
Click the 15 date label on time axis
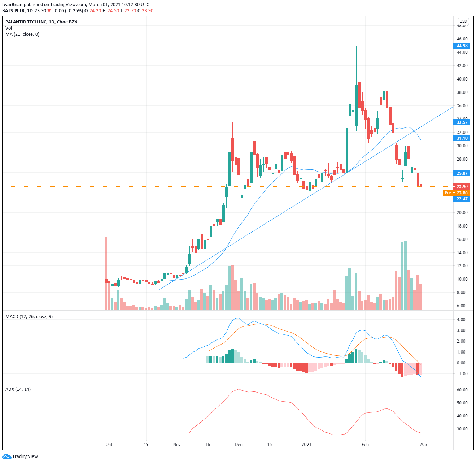tap(270, 445)
